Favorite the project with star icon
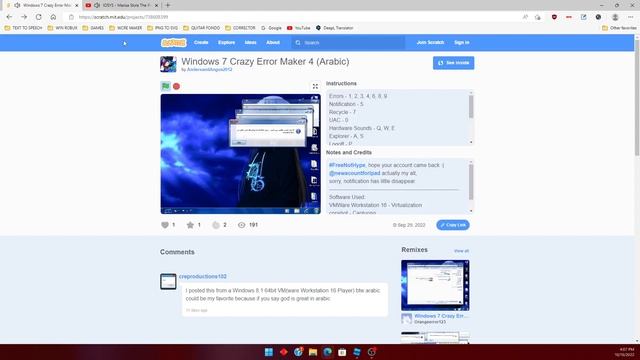 (190, 225)
